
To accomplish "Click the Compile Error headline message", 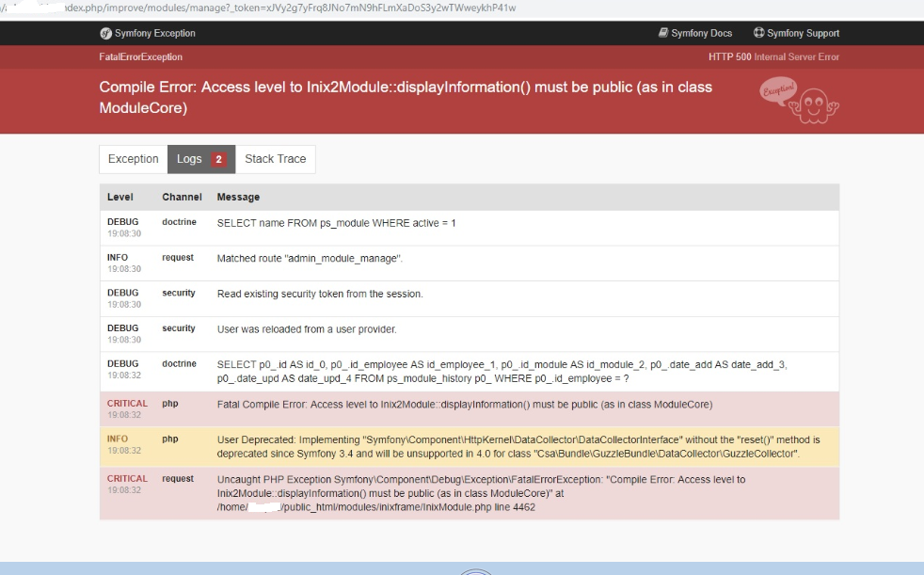I will click(x=406, y=98).
